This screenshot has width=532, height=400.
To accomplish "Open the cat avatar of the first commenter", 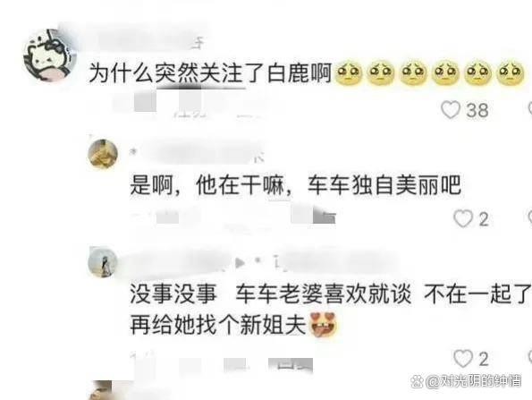I will coord(50,55).
